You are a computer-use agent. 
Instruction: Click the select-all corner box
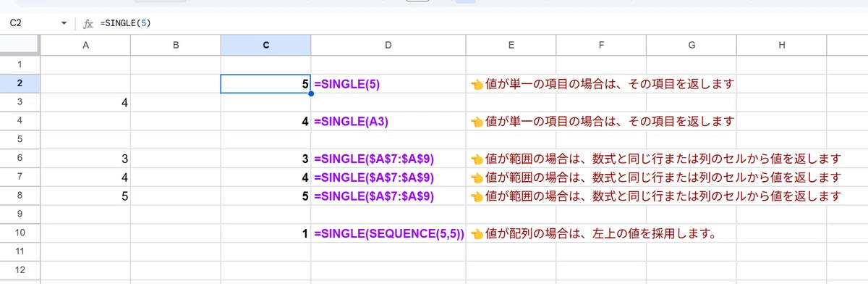point(20,46)
